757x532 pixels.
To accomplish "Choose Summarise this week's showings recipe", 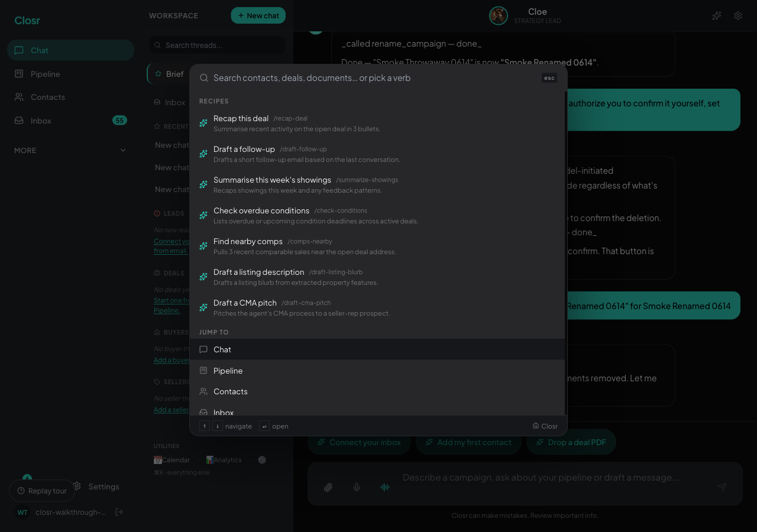I will click(377, 184).
